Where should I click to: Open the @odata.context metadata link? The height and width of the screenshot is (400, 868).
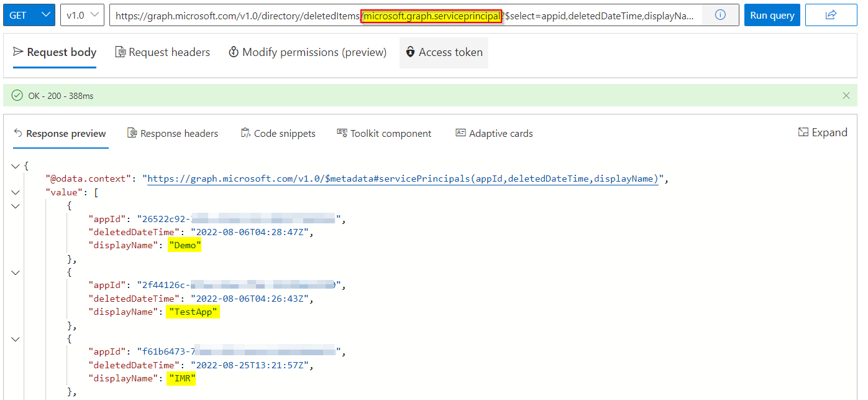[403, 179]
